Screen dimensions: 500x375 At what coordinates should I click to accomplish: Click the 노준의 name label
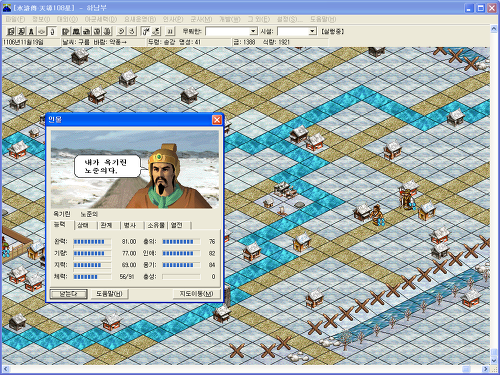[89, 214]
